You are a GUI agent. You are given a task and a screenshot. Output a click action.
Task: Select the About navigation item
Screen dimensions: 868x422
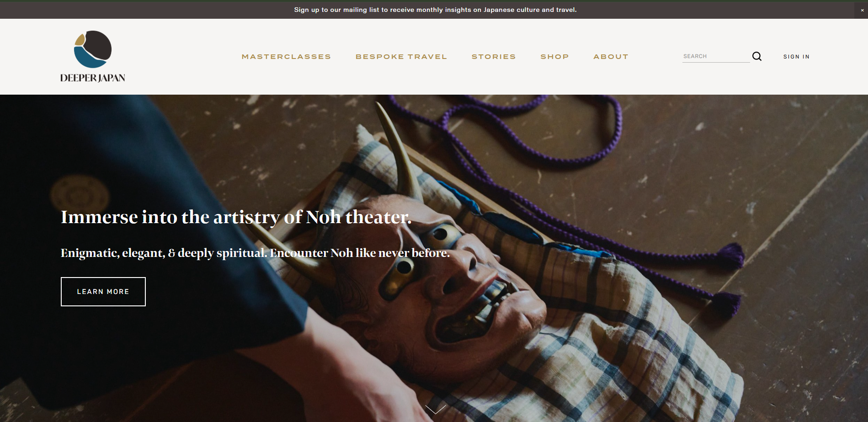pos(611,57)
